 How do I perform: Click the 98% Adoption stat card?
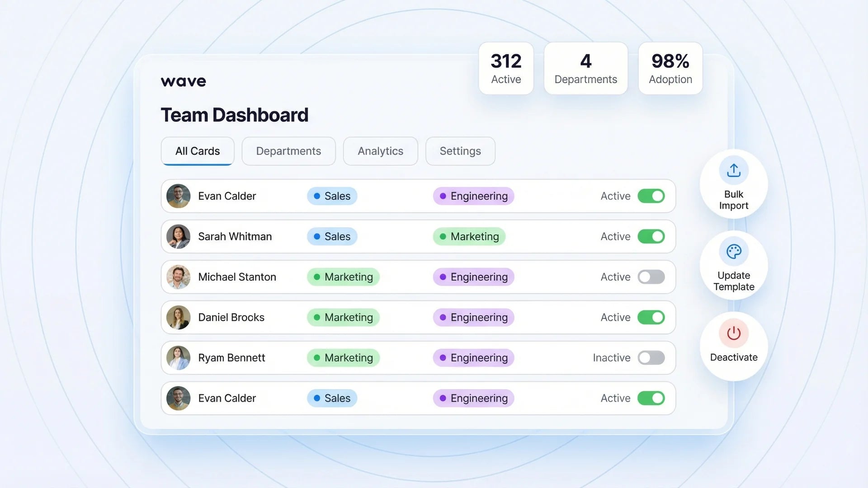coord(670,68)
